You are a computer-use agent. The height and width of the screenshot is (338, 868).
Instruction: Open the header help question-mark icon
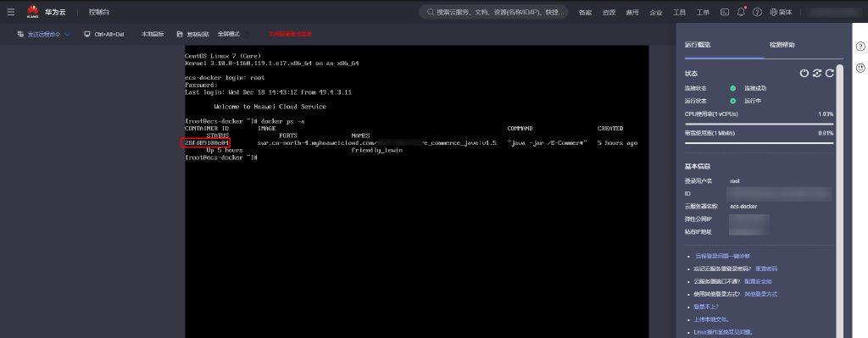pyautogui.click(x=757, y=12)
